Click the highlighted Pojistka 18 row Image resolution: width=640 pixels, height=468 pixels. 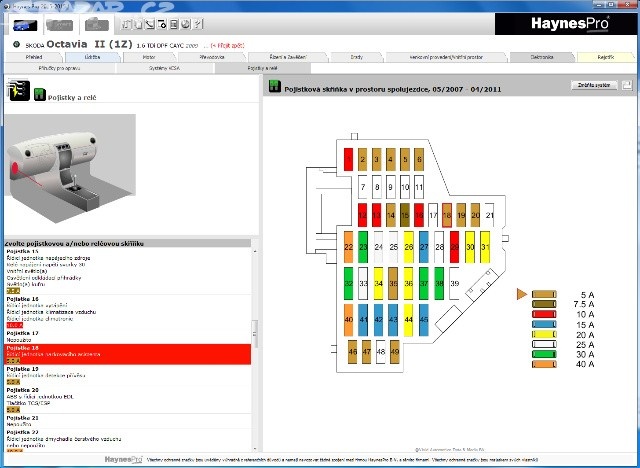[x=128, y=354]
